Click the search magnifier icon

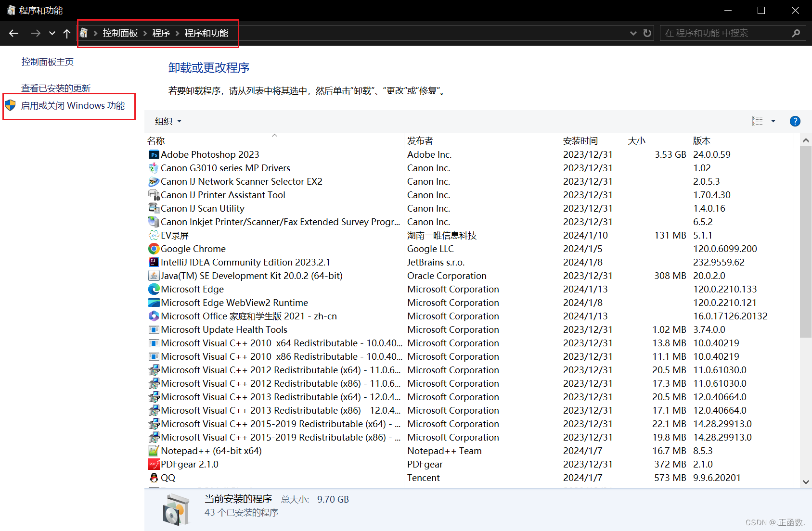pos(796,33)
